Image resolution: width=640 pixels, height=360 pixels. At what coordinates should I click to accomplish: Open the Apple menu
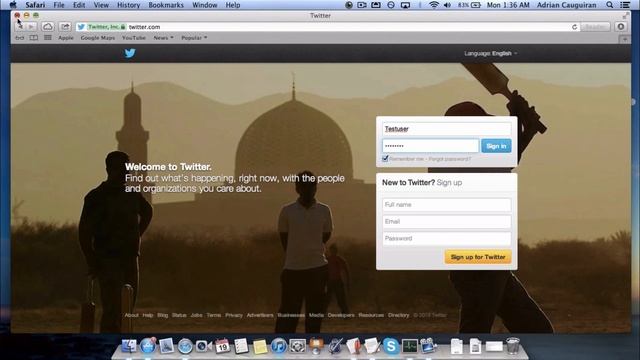[13, 5]
